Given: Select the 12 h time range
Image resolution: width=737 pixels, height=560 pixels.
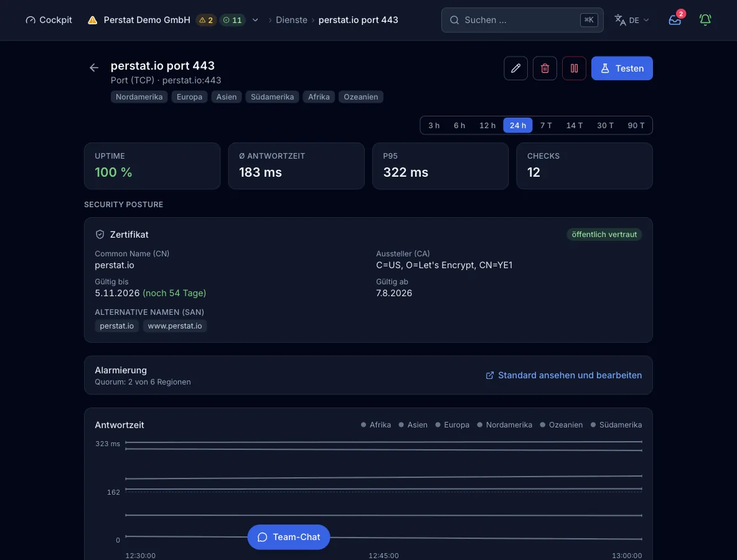Looking at the screenshot, I should coord(487,126).
